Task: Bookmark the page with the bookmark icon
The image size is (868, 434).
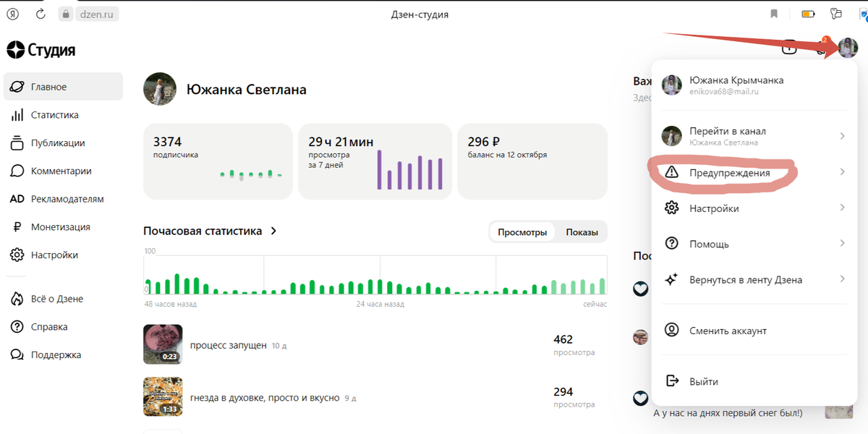Action: [774, 14]
